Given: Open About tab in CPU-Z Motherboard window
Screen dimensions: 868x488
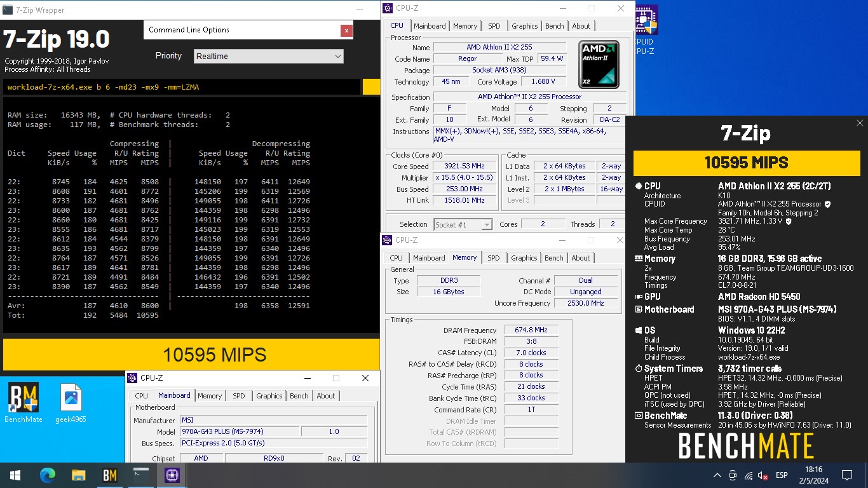Looking at the screenshot, I should tap(326, 396).
